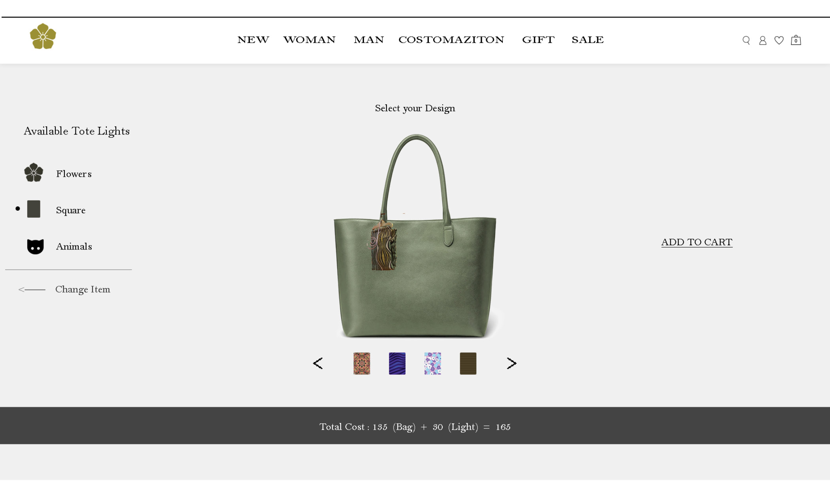Go back using the Change Item arrow

coord(32,289)
